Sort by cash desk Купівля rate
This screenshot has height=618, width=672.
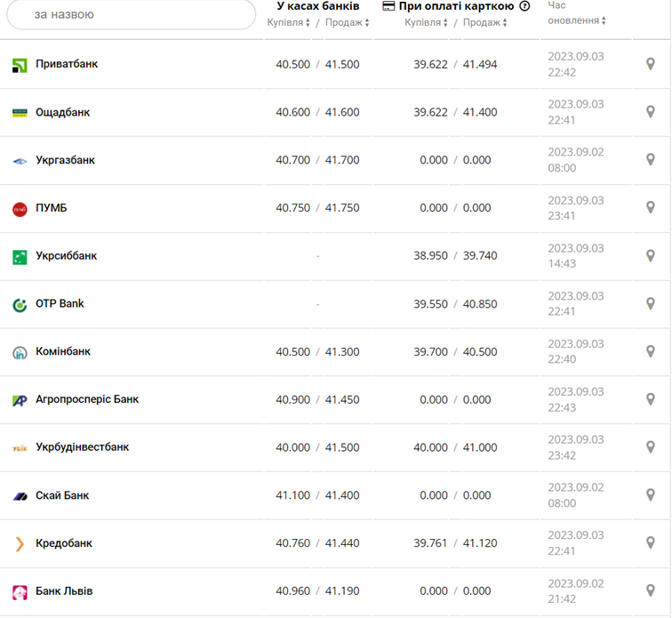tap(289, 22)
